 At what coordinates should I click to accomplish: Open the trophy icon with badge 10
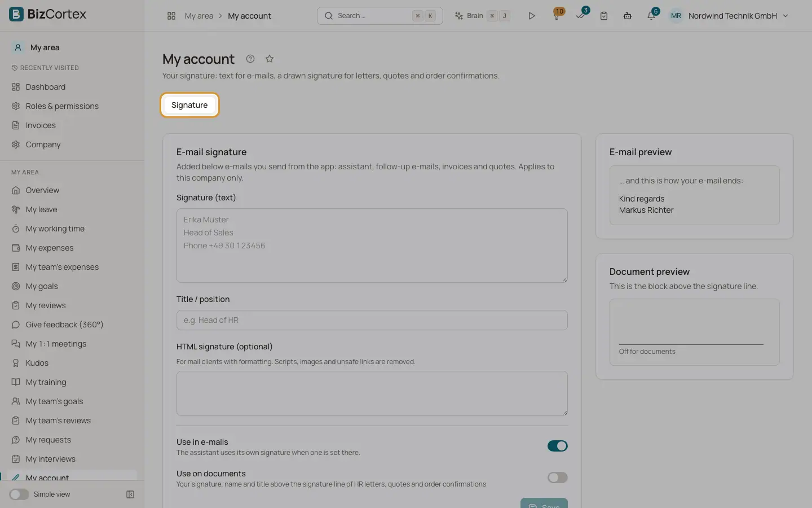pos(557,16)
